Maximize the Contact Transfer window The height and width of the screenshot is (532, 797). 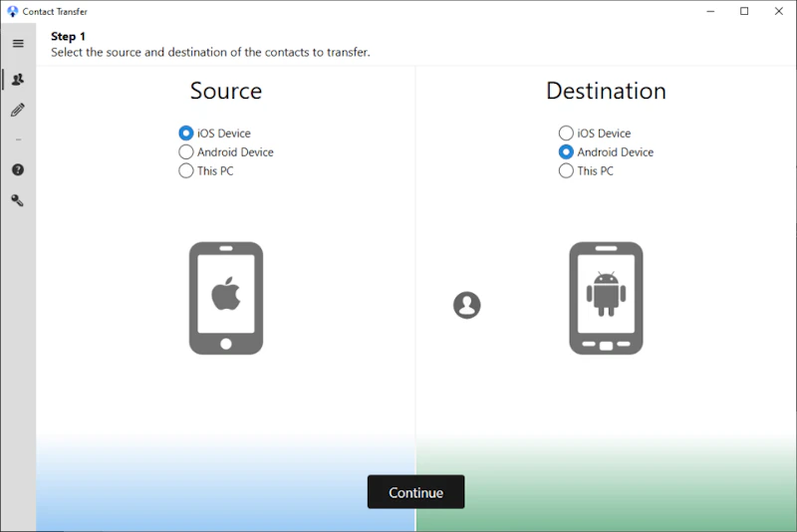point(744,11)
